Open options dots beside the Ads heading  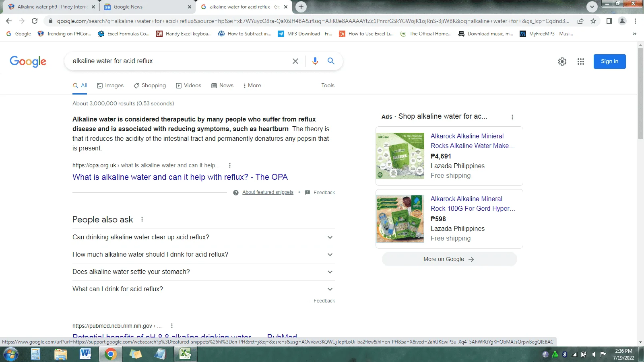pos(512,117)
